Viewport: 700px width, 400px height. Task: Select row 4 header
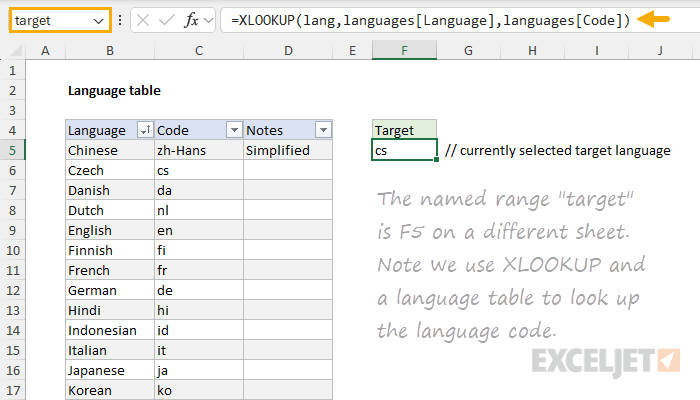12,130
